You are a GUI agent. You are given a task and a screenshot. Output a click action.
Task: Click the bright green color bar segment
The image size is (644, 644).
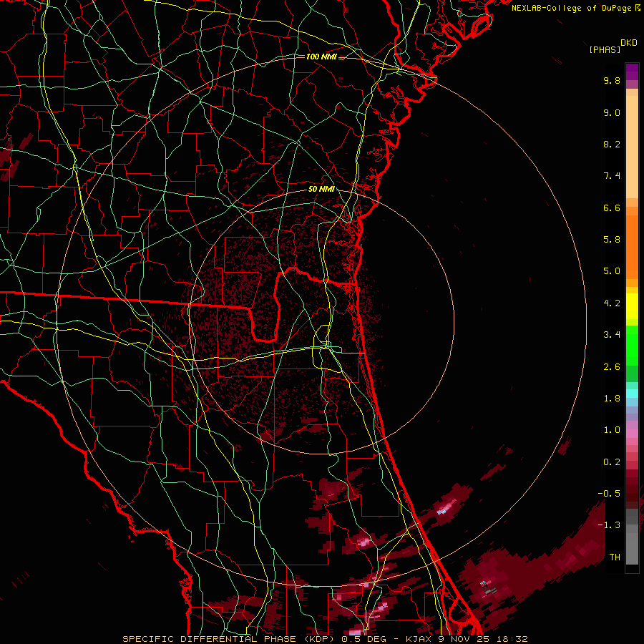[632, 346]
